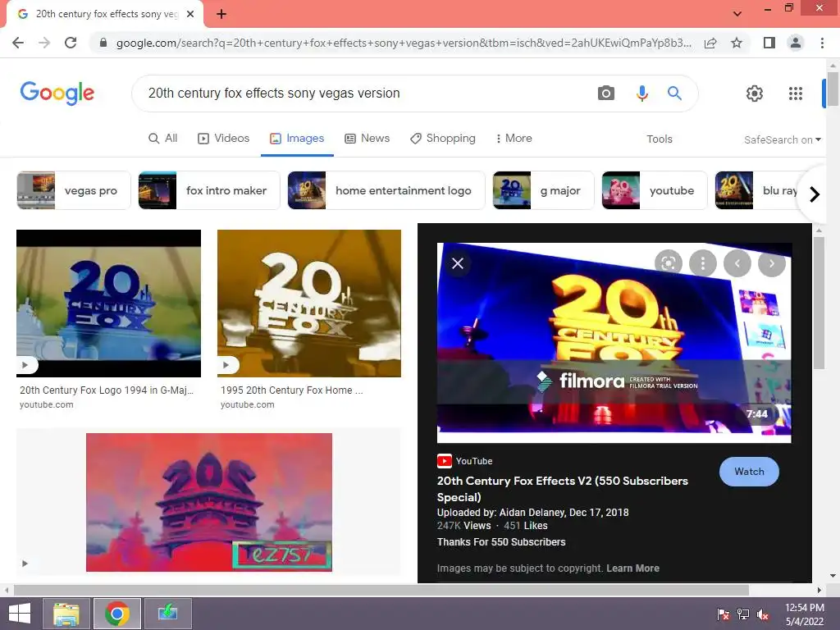Image resolution: width=840 pixels, height=630 pixels.
Task: Expand the More search menu
Action: [x=514, y=138]
